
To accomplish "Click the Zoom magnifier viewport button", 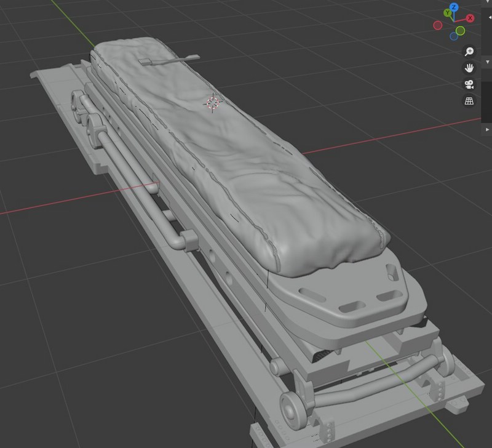I will pos(469,52).
